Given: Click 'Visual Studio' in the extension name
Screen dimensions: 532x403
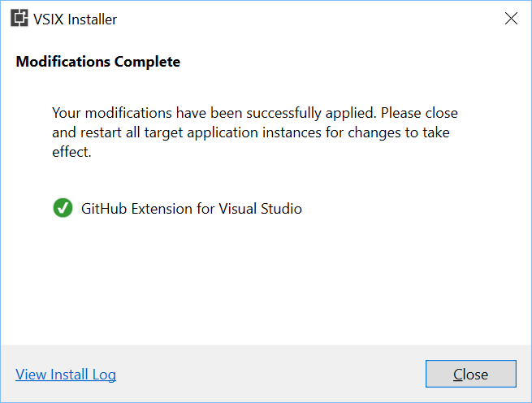Looking at the screenshot, I should point(260,209).
